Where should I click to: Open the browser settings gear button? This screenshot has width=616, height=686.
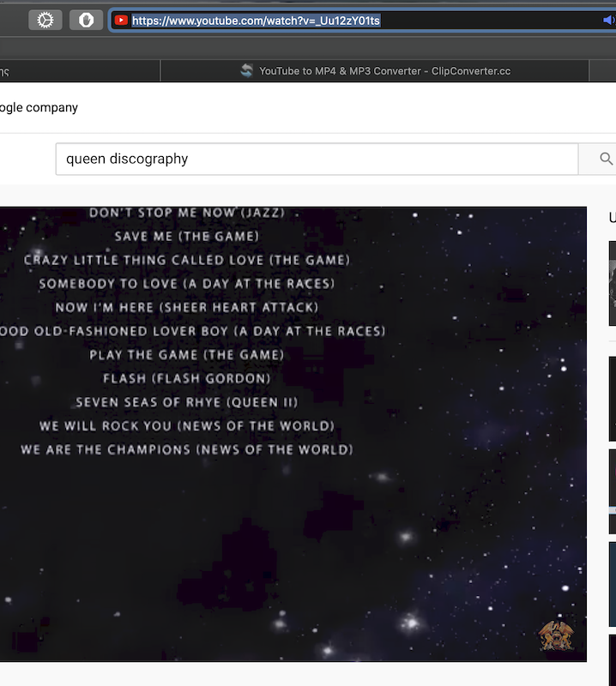point(45,20)
